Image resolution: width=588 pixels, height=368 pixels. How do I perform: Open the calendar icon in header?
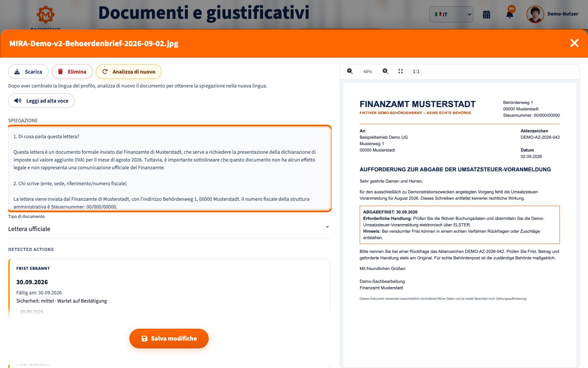click(486, 14)
